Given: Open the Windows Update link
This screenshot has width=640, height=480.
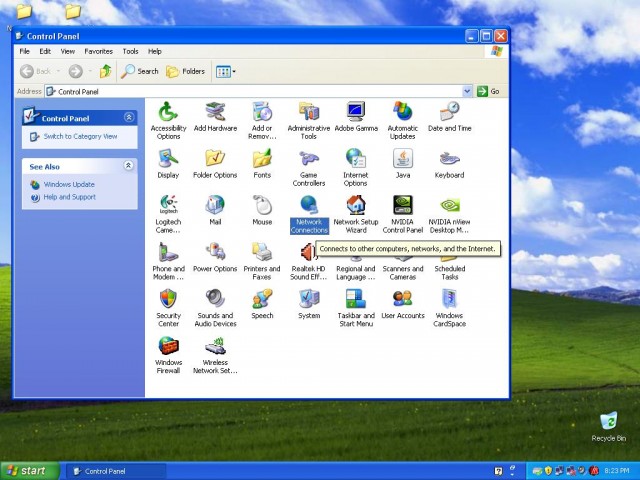Looking at the screenshot, I should click(69, 184).
